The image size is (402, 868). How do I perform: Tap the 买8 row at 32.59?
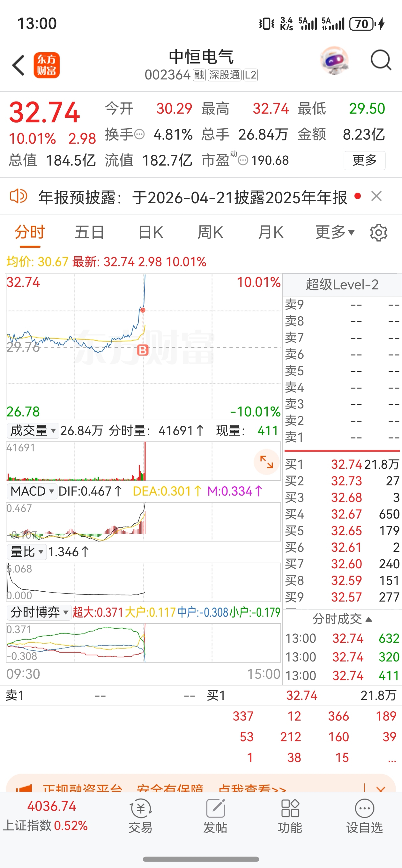[x=342, y=580]
